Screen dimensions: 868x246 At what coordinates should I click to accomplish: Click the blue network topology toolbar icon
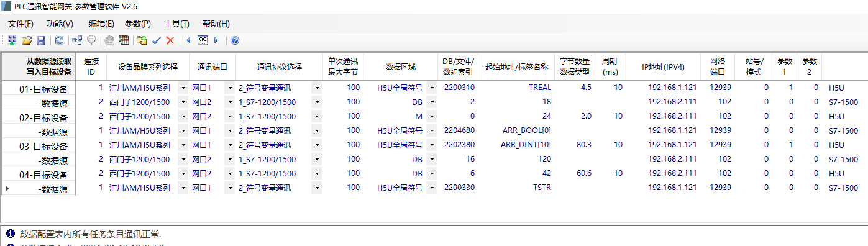coord(77,40)
